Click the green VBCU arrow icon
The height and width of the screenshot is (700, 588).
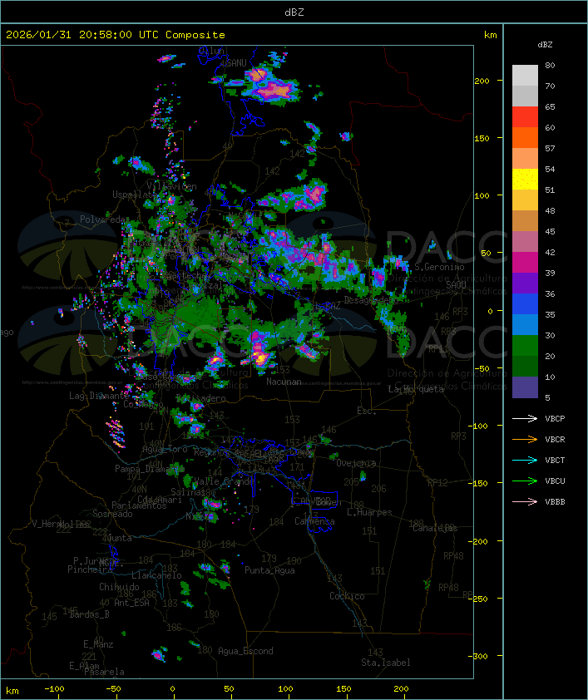coord(526,481)
